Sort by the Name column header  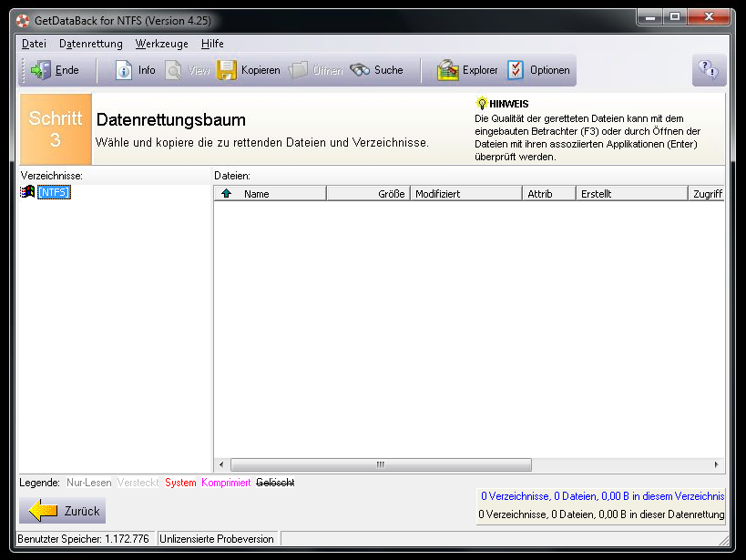click(271, 194)
